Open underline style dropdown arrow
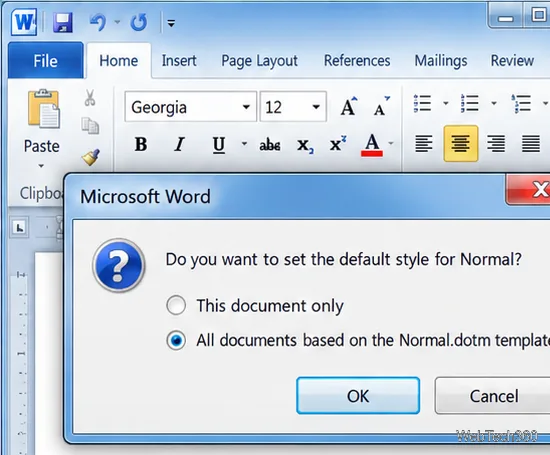The width and height of the screenshot is (550, 455). [244, 143]
